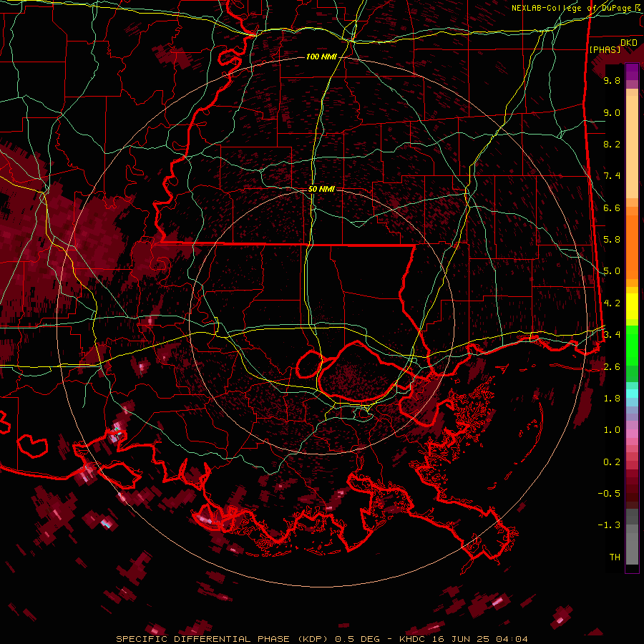
Task: Click the bright green segment of color bar
Action: [x=632, y=344]
